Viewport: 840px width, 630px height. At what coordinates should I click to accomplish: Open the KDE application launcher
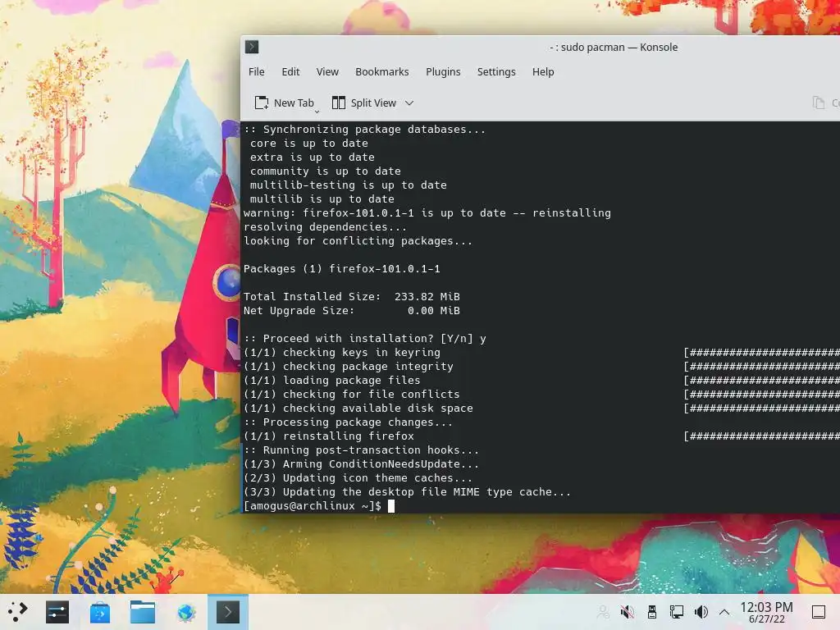17,612
